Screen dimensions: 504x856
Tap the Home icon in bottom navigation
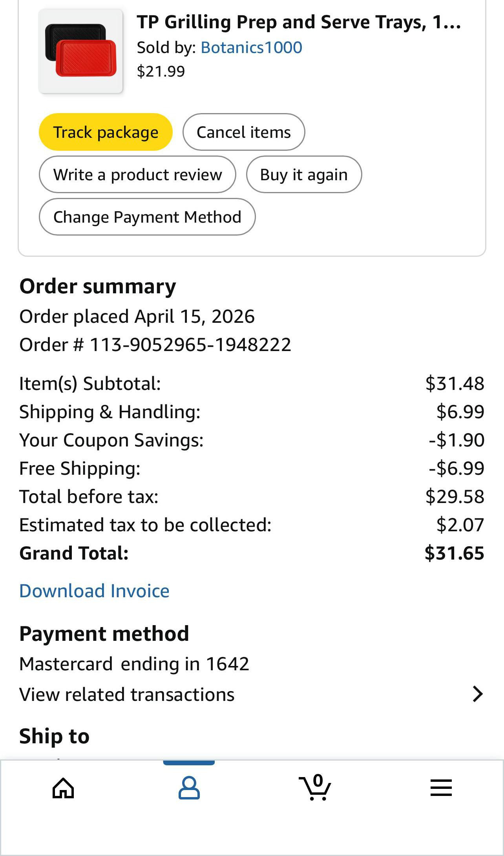click(63, 788)
